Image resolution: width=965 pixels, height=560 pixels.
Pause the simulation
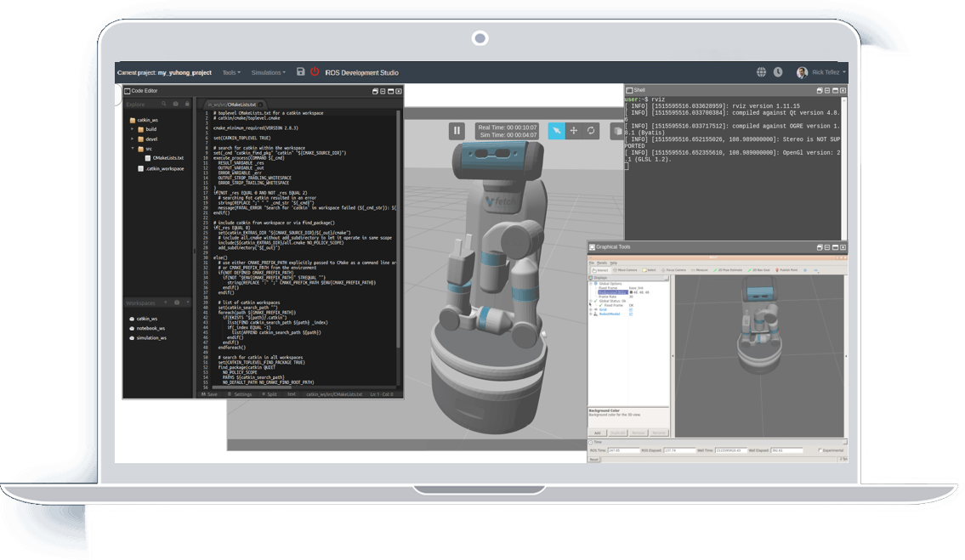(457, 131)
